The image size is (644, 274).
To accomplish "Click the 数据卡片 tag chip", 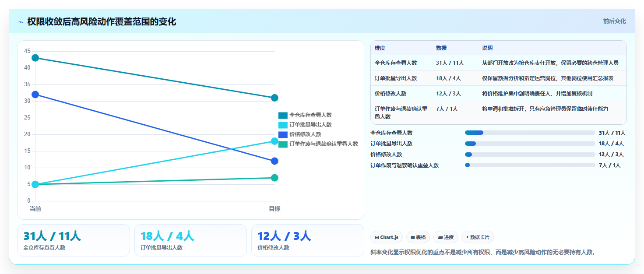I will pyautogui.click(x=478, y=237).
